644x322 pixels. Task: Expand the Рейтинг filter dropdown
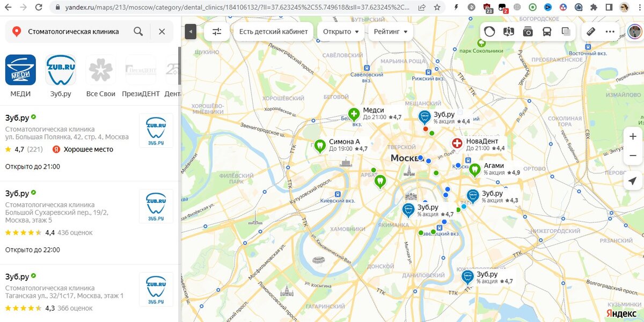pos(390,32)
